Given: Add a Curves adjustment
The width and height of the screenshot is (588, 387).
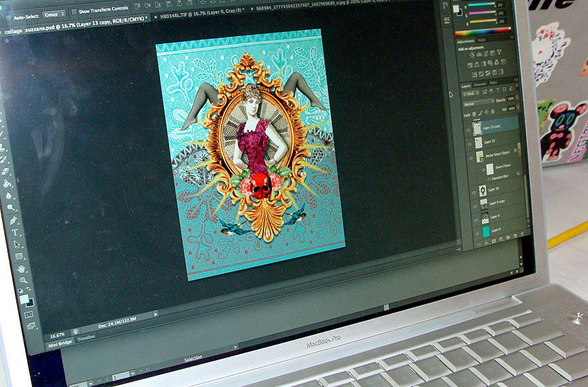Looking at the screenshot, I should (x=486, y=54).
